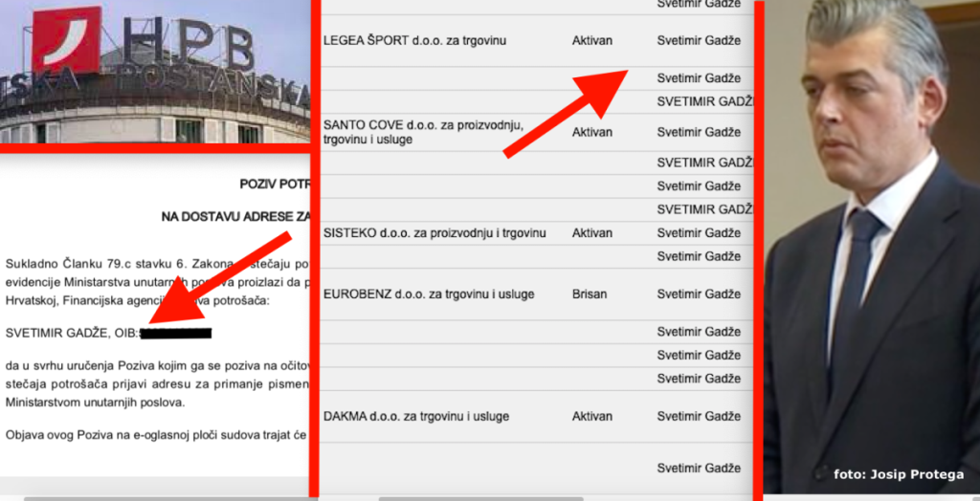
Task: Click Svetimir Gadže in the EUROBENZ row
Action: (x=699, y=294)
